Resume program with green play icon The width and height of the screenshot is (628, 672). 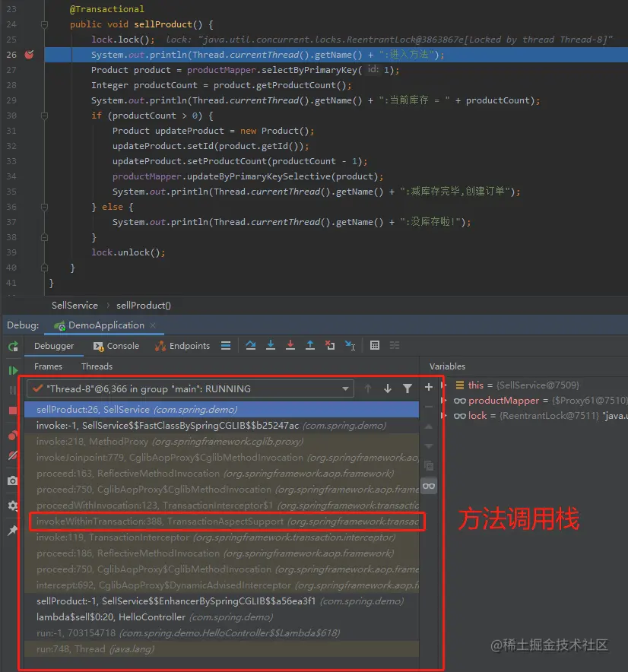coord(13,370)
